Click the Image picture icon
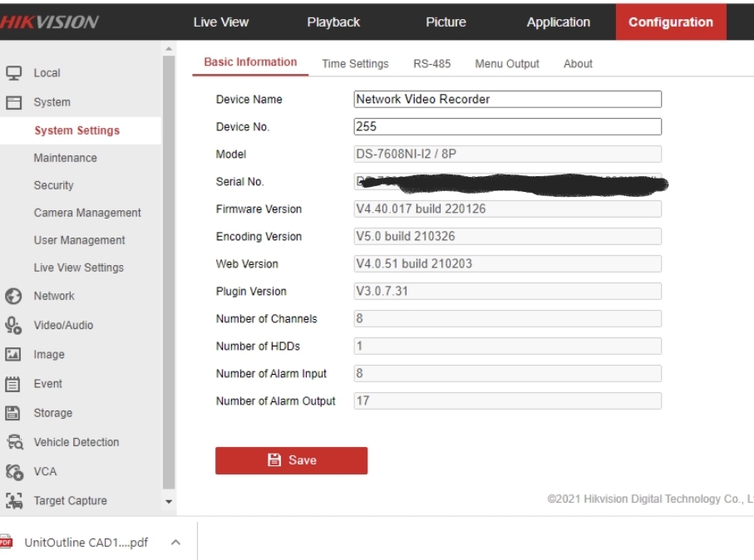This screenshot has height=560, width=754. point(13,355)
